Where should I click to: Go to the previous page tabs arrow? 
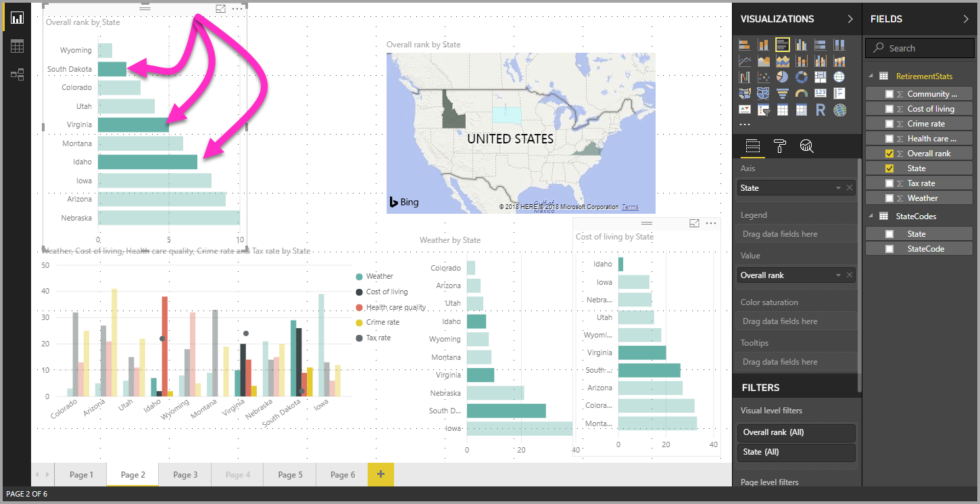[38, 475]
